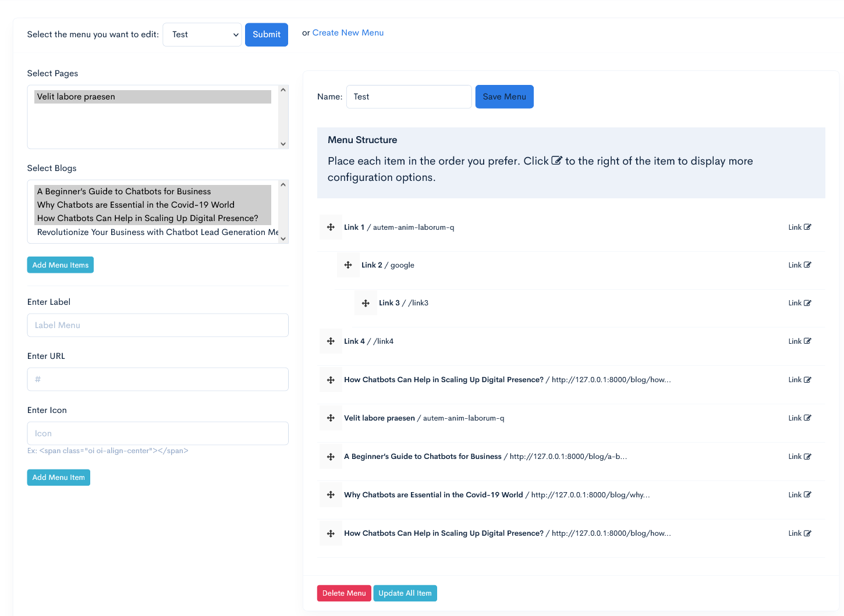Focus the menu Name input field
Screen dimensions: 844x616
click(409, 97)
